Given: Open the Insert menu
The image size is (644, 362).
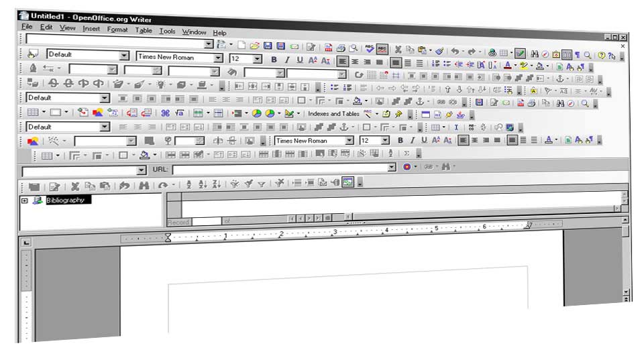Looking at the screenshot, I should tap(91, 29).
